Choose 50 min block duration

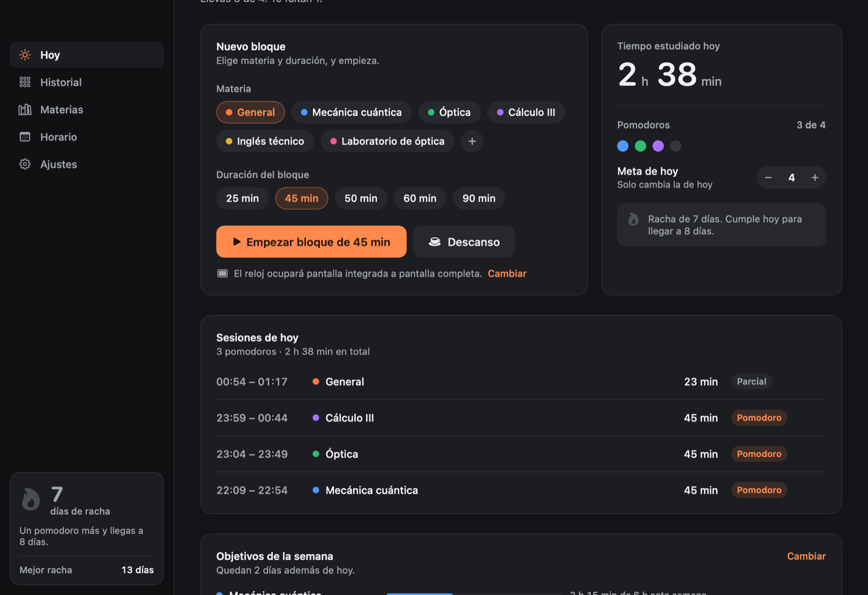click(x=361, y=198)
